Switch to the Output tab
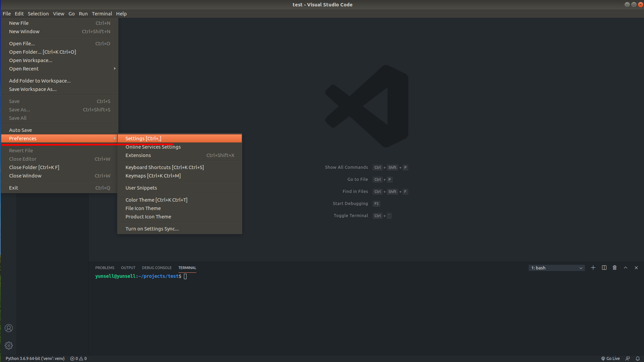This screenshot has height=362, width=644. click(128, 268)
